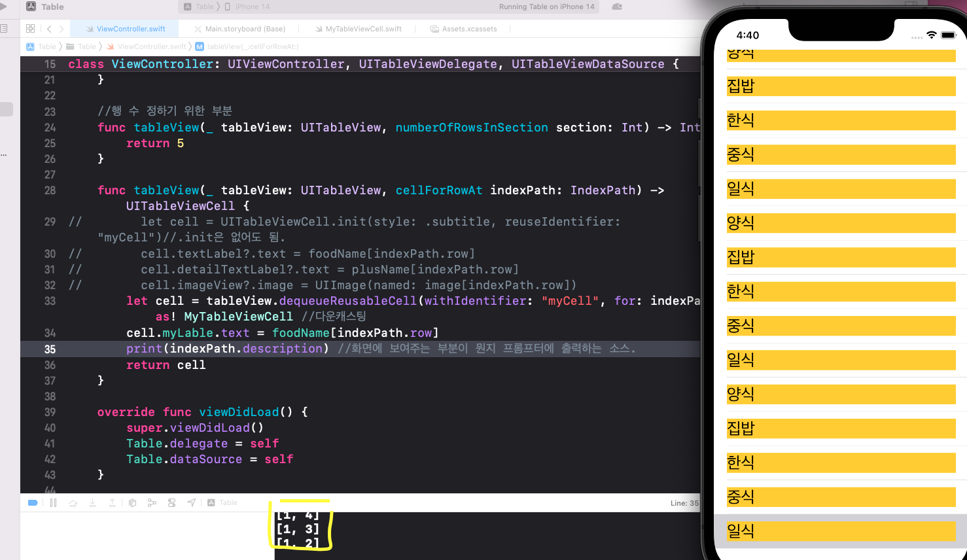Click the cloud status icon in toolbar
The height and width of the screenshot is (560, 967).
coord(616,7)
